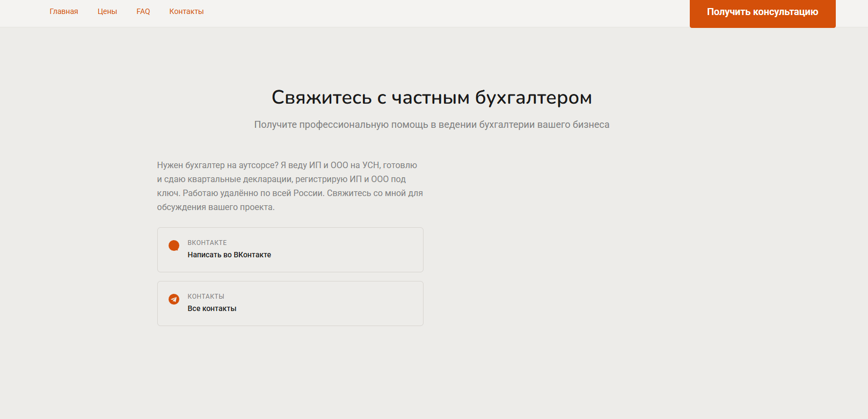Click the Telegram paper plane icon
Screen dimensions: 868x419
coord(174,299)
